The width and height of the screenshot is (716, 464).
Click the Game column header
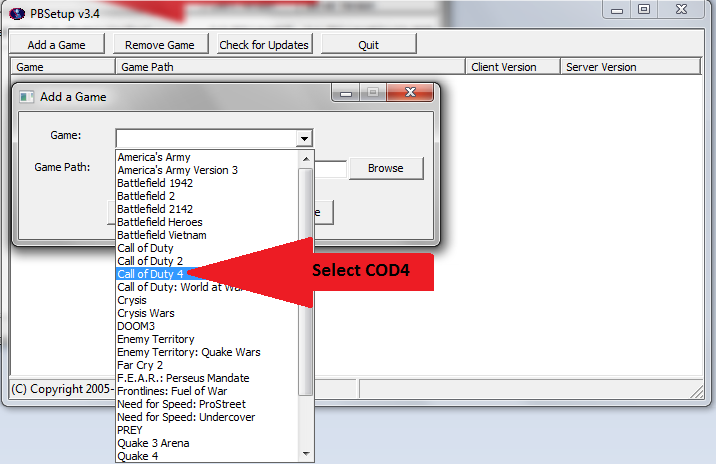click(63, 67)
